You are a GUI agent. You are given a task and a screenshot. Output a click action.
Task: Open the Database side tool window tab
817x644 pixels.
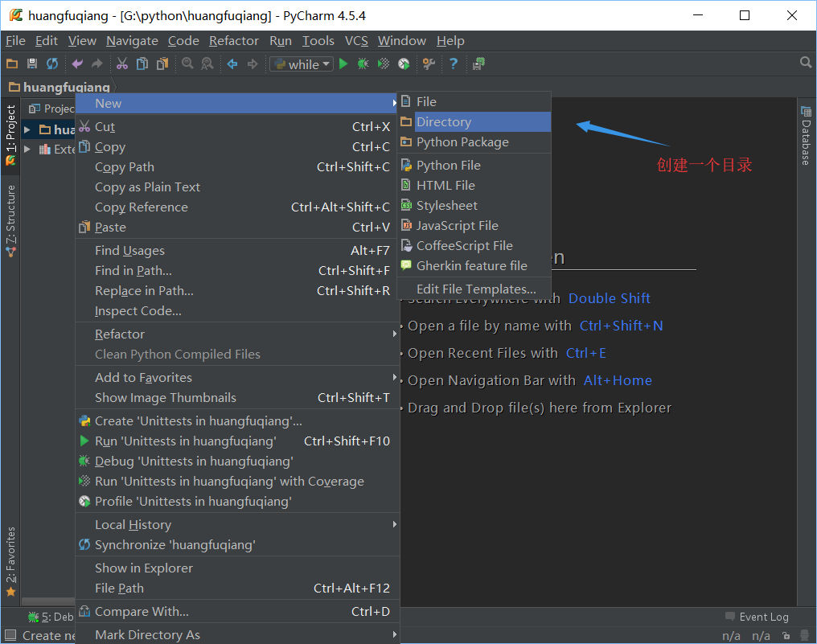(805, 137)
